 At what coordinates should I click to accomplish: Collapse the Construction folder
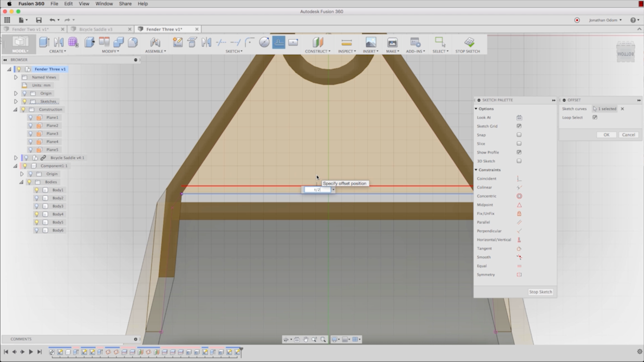pos(15,109)
